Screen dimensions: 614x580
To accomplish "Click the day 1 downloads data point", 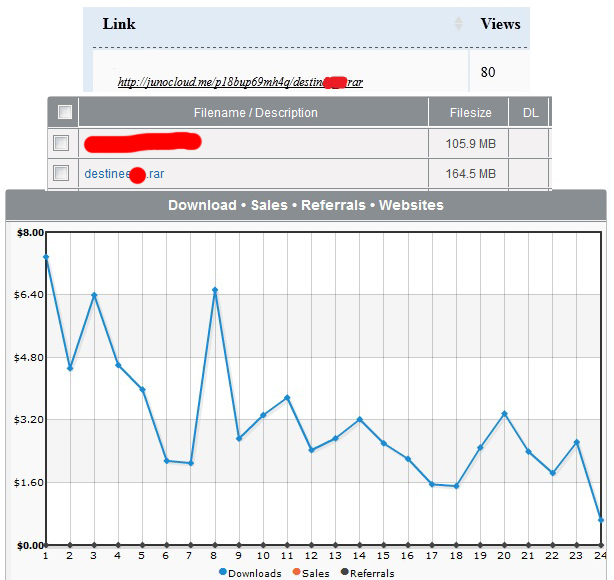I will coord(46,257).
